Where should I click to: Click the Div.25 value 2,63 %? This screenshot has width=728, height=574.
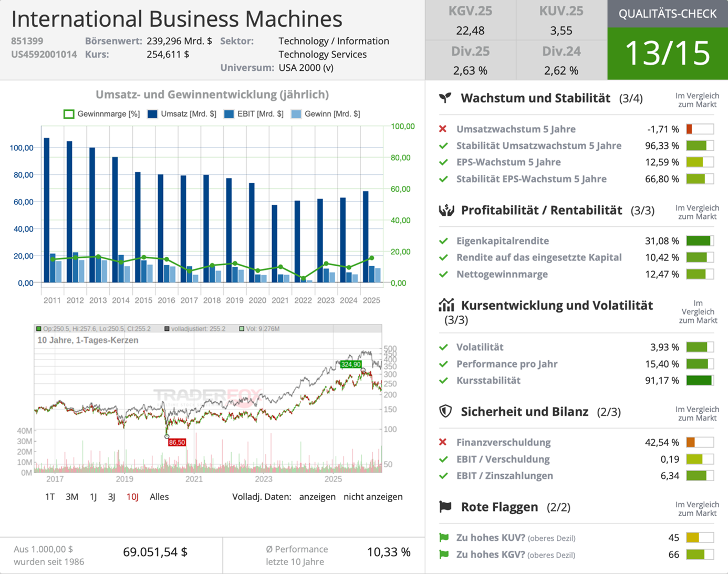tap(470, 70)
